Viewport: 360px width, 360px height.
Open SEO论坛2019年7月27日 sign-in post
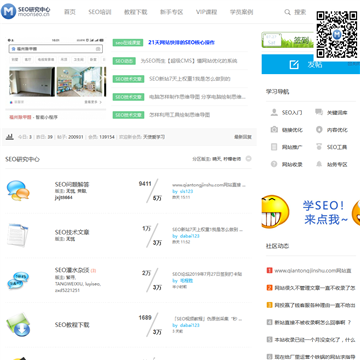tap(207, 274)
